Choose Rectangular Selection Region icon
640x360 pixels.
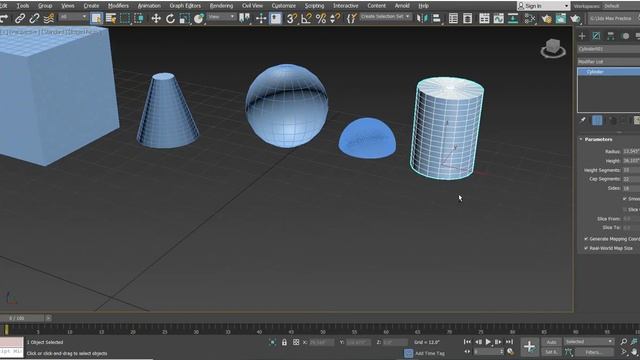[125, 18]
